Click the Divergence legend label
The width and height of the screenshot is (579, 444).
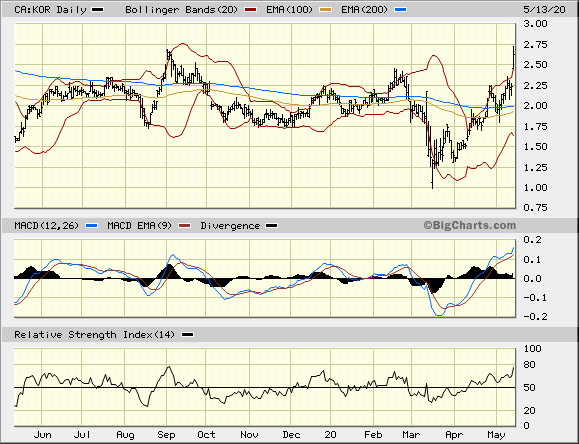click(230, 225)
